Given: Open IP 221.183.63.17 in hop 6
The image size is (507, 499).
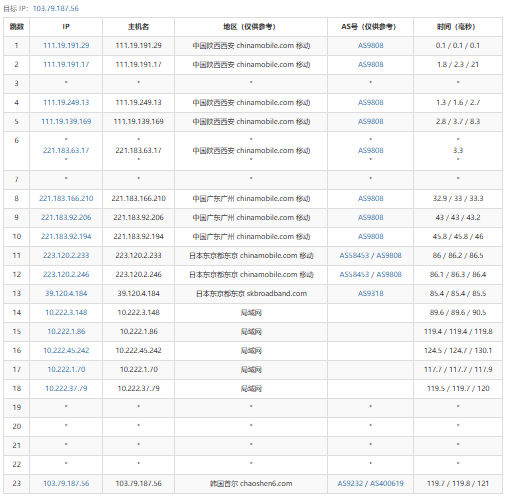Looking at the screenshot, I should point(66,150).
